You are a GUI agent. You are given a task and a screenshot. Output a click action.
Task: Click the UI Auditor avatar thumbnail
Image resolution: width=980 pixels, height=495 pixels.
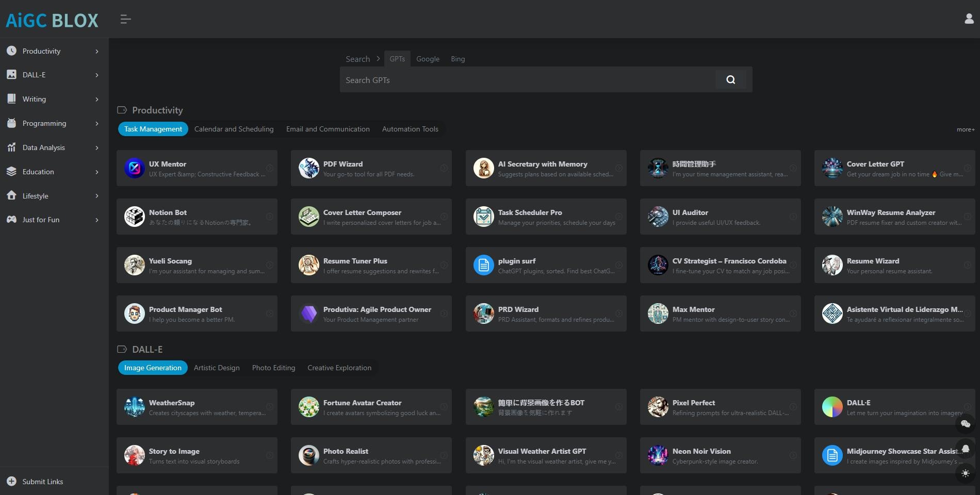[658, 217]
